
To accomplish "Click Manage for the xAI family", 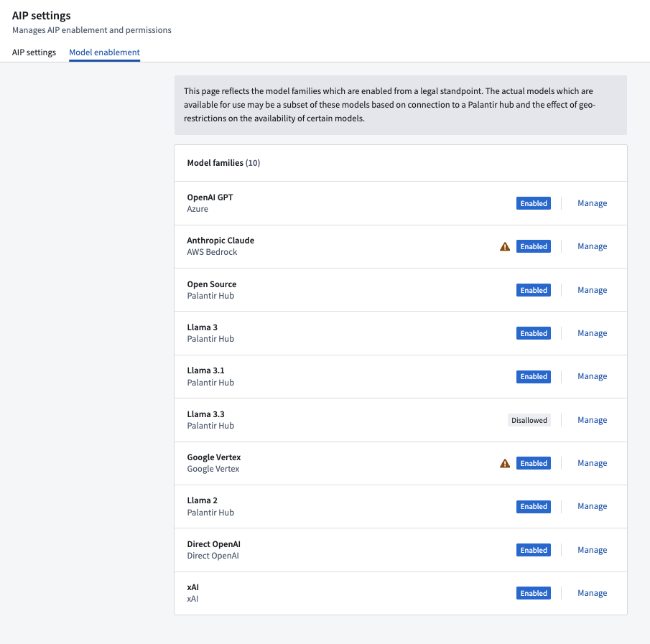I will [592, 593].
